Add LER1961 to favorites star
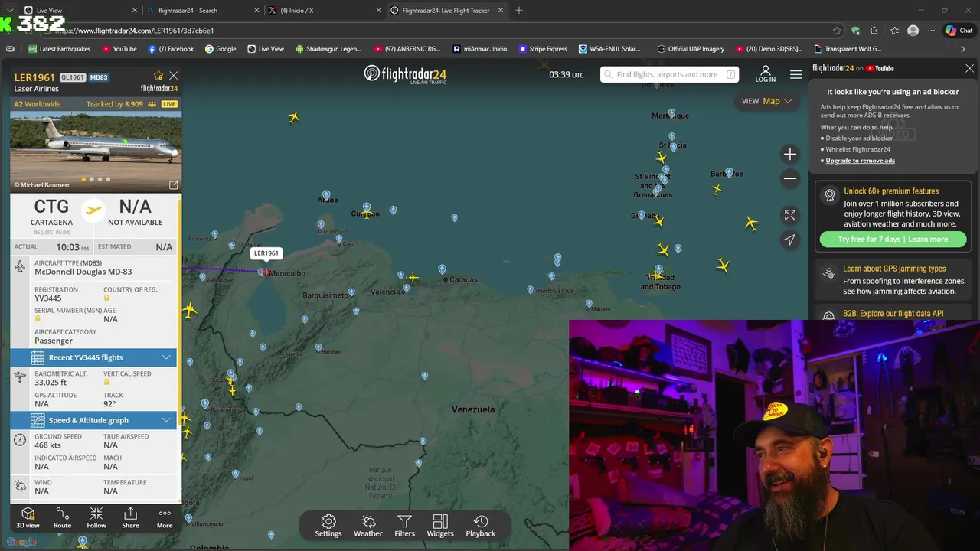Screen dimensions: 980x551 (158, 76)
